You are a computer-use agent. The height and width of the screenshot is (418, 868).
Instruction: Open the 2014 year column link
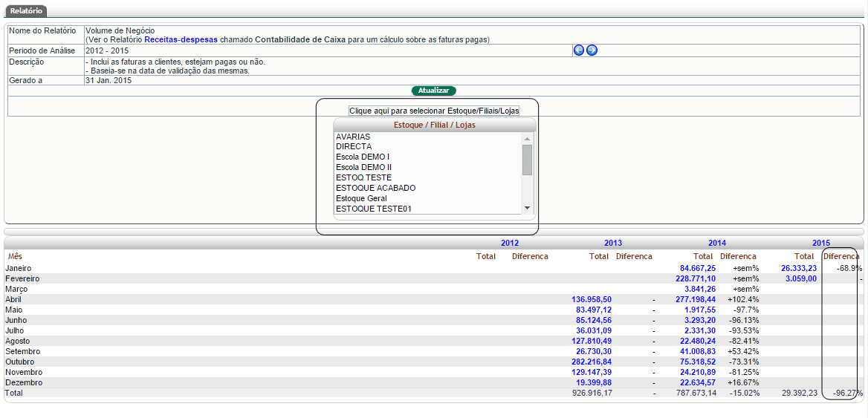pyautogui.click(x=717, y=243)
